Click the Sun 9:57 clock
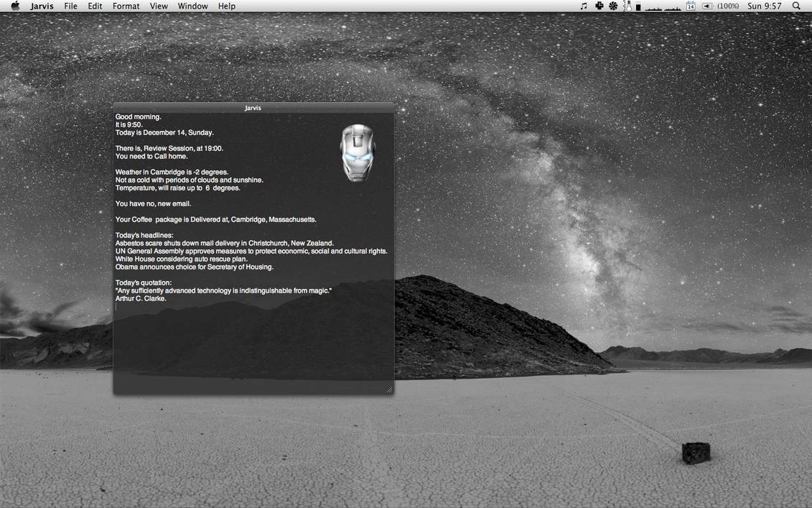The image size is (812, 508). tap(764, 6)
